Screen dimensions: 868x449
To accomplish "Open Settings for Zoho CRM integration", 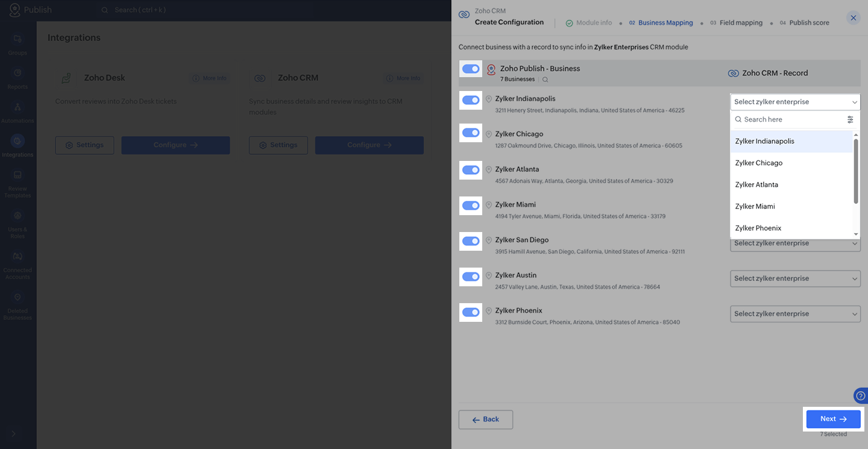I will [278, 145].
